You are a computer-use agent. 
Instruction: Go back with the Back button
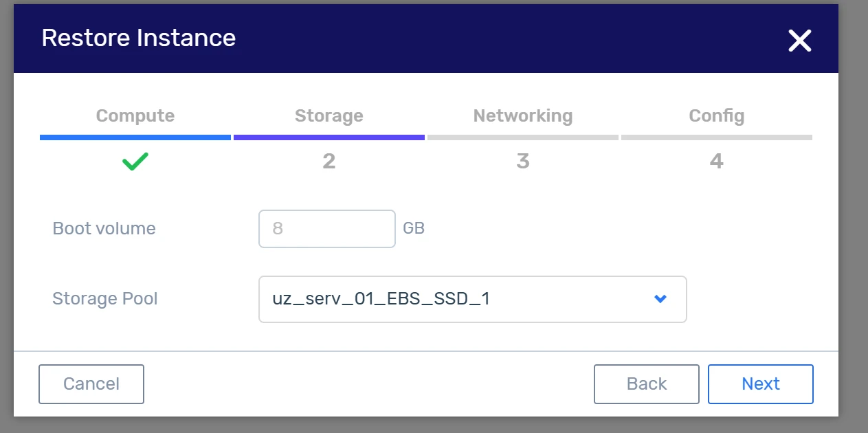coord(646,384)
